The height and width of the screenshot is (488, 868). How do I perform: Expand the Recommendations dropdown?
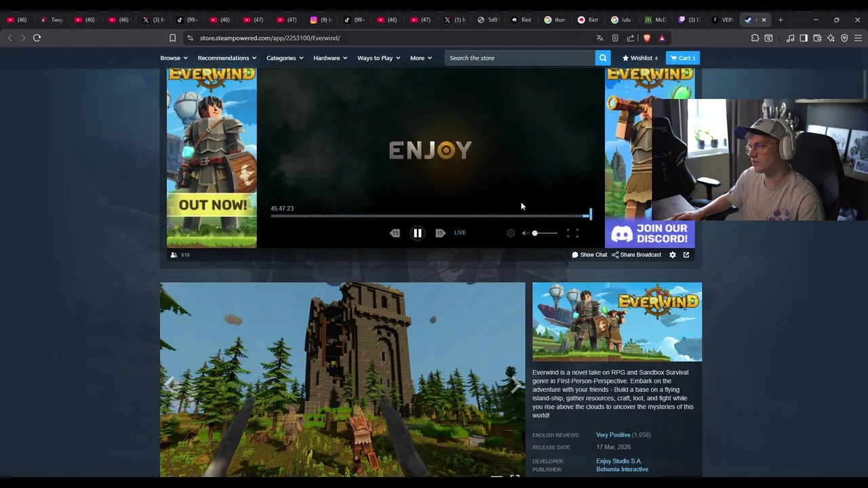click(x=227, y=58)
